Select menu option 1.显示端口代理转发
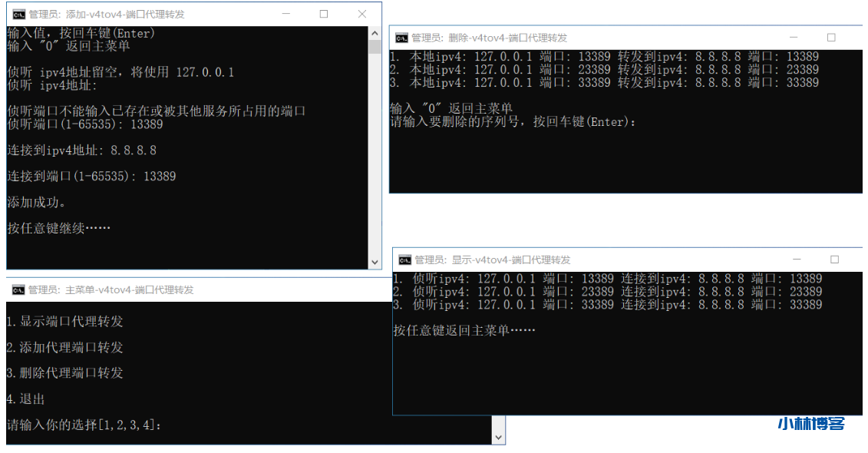The height and width of the screenshot is (453, 868). pyautogui.click(x=64, y=322)
